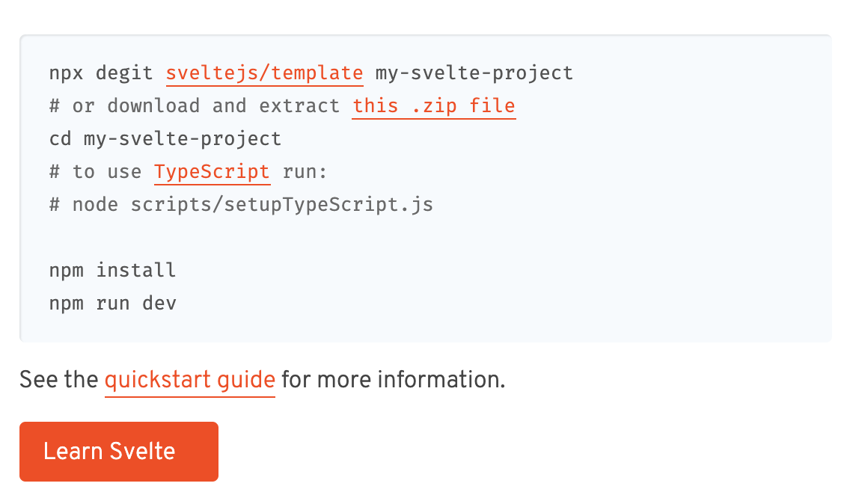This screenshot has height=504, width=853.
Task: Click the 'npx degit' command text
Action: click(101, 73)
